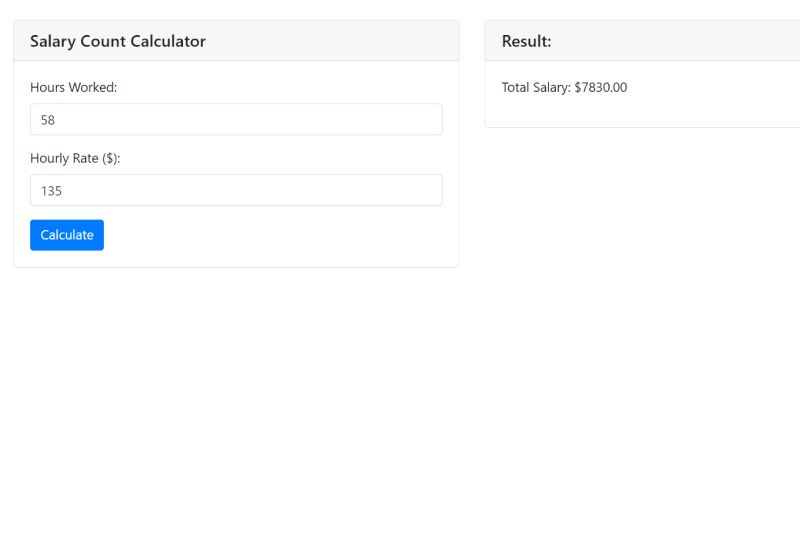Click the $7830.00 salary amount
The width and height of the screenshot is (800, 550).
[601, 87]
